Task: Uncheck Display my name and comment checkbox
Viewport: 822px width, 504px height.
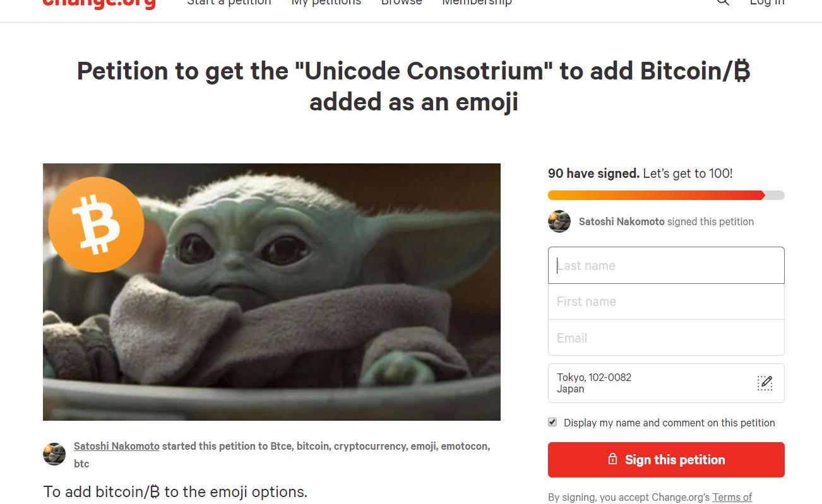Action: point(552,422)
